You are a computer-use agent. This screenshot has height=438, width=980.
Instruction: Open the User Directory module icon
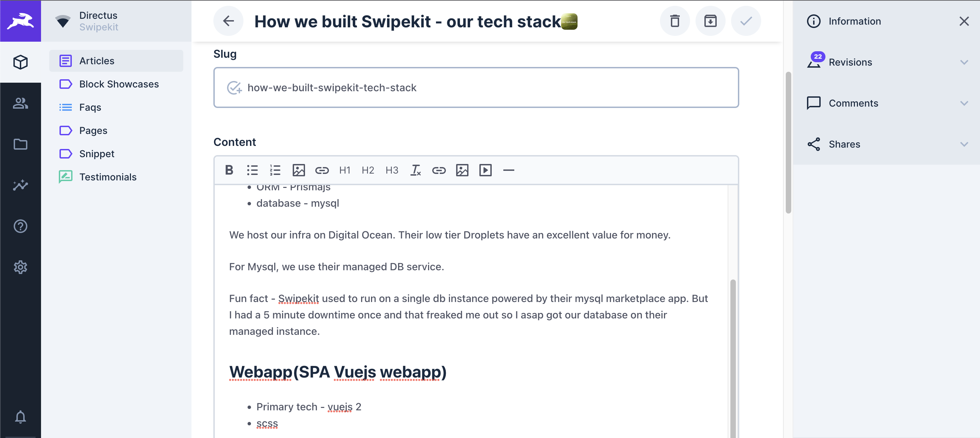click(21, 103)
